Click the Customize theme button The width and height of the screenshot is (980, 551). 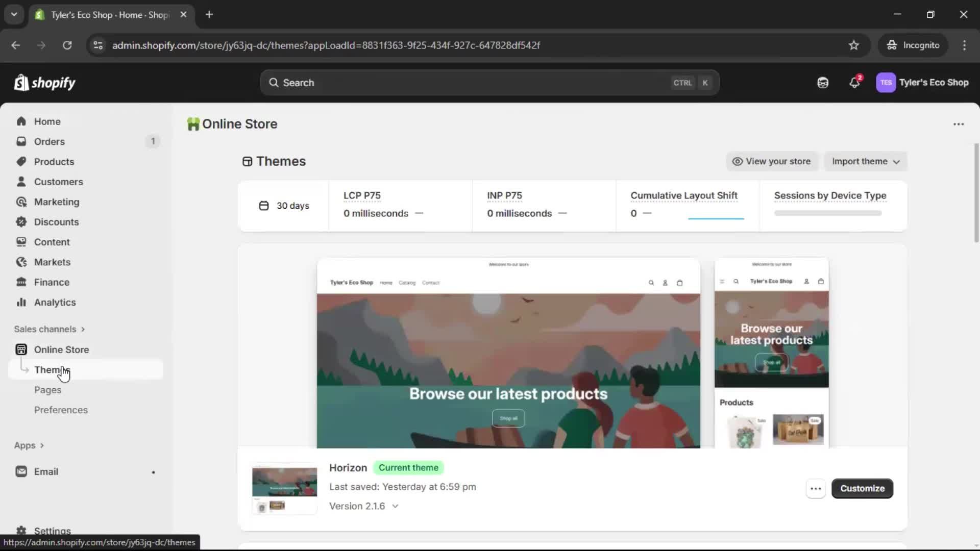click(x=862, y=489)
